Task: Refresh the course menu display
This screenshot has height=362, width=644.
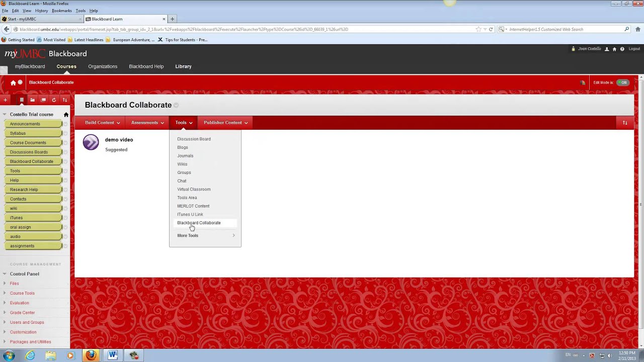Action: pos(54,100)
